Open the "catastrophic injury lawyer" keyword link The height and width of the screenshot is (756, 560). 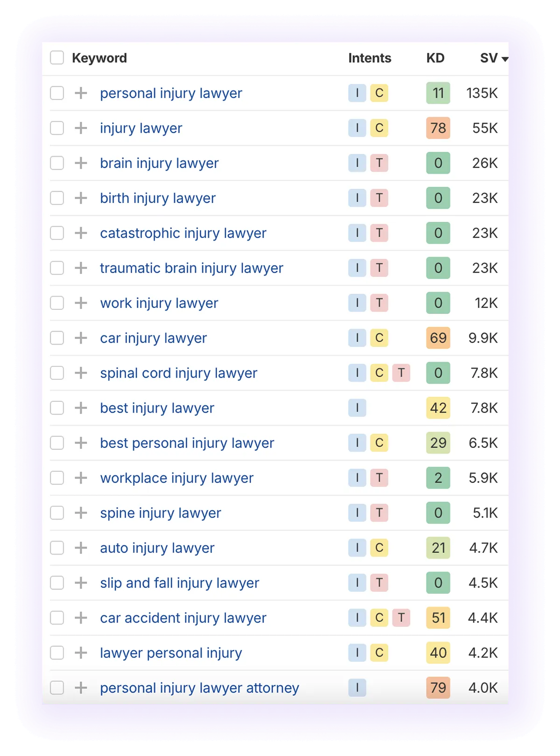pyautogui.click(x=183, y=233)
